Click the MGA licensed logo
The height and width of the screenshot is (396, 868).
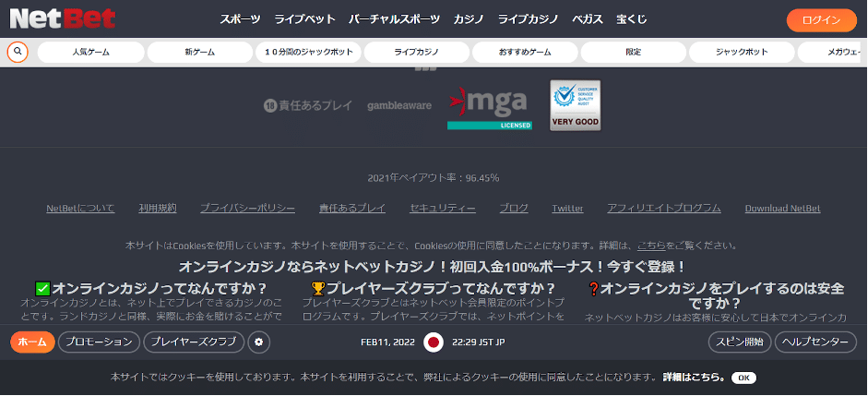pos(489,107)
